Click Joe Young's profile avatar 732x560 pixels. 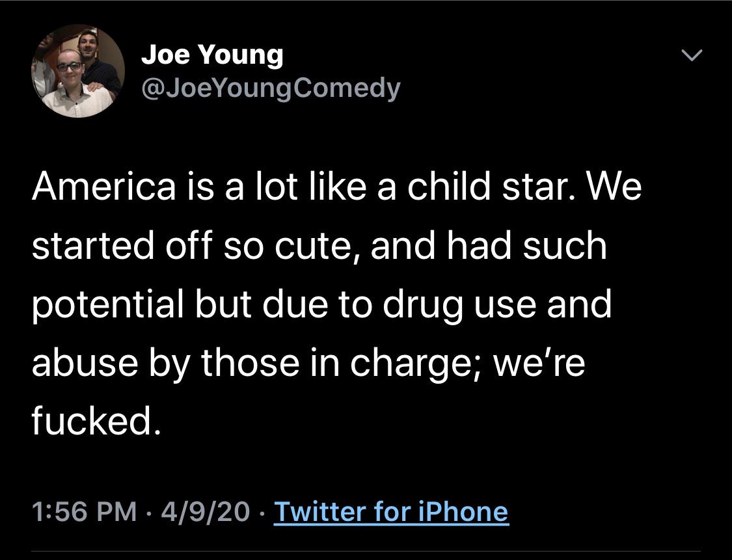point(77,71)
